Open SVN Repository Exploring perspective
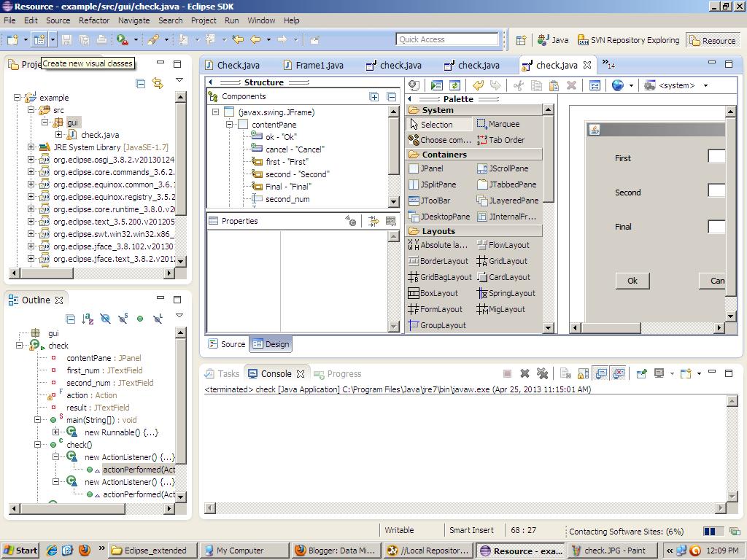The image size is (747, 560). coord(629,41)
